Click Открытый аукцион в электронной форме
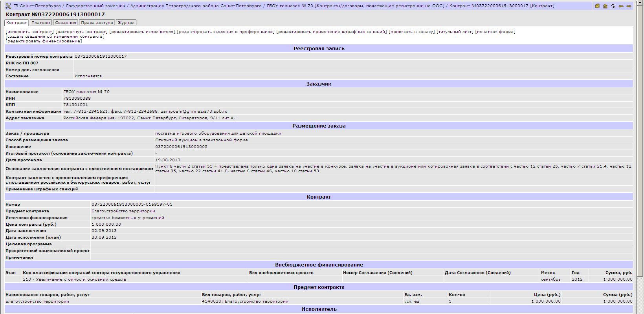 pos(202,140)
